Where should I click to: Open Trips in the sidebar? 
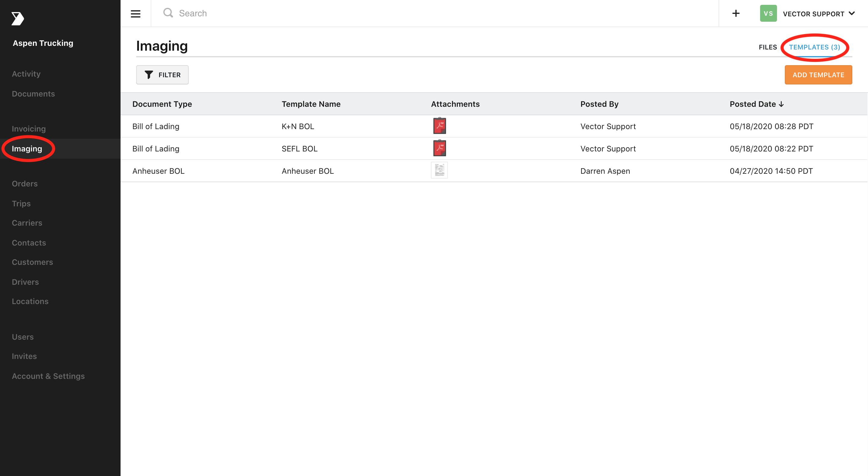[x=21, y=204]
